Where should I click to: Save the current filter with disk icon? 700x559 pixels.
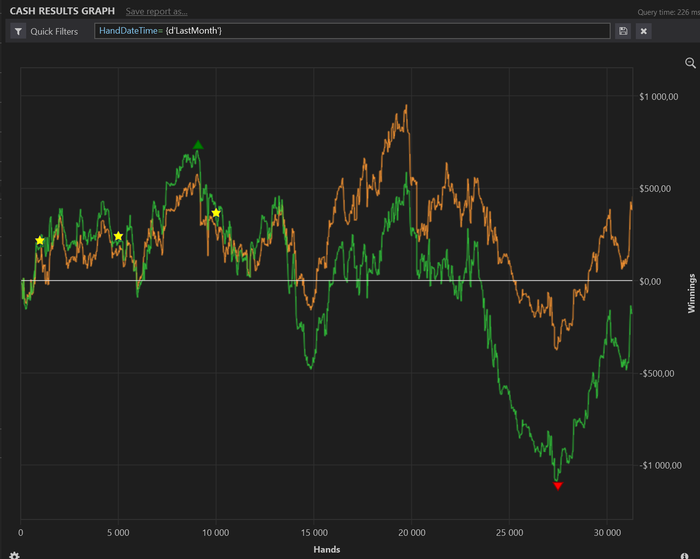(623, 31)
